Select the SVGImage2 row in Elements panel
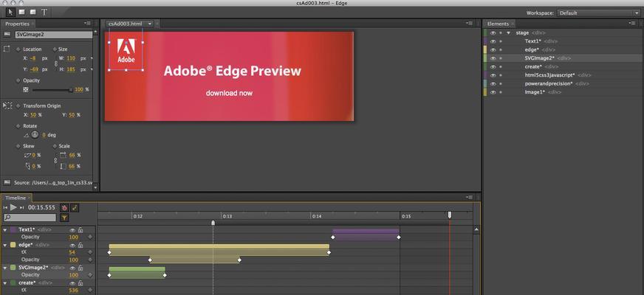Screen dimensions: 644x295 point(563,58)
